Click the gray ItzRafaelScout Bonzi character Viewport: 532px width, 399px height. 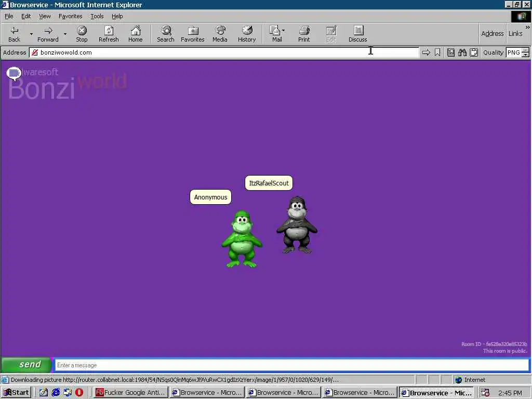pyautogui.click(x=297, y=225)
